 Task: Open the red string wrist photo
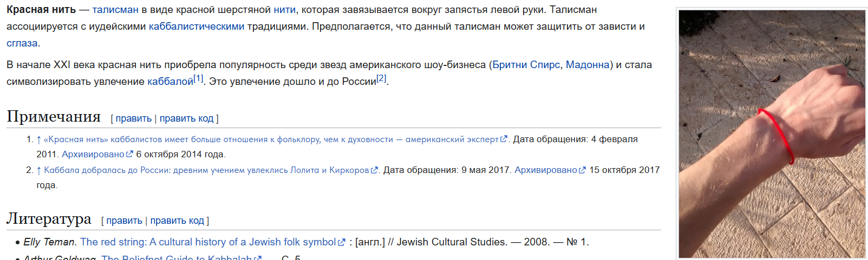click(772, 134)
